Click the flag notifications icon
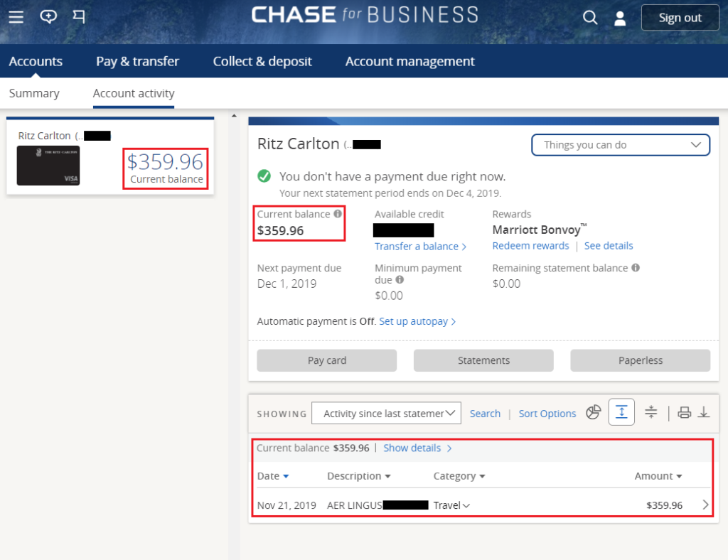 tap(79, 17)
